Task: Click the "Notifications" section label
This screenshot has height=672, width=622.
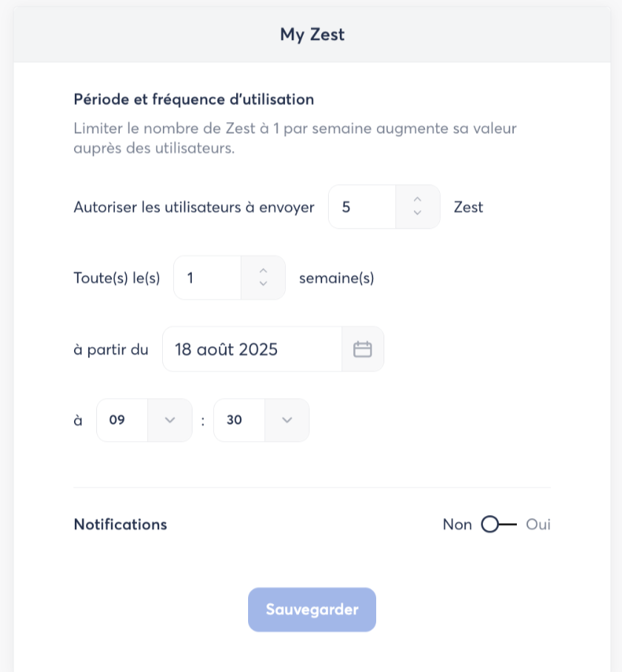Action: tap(121, 525)
